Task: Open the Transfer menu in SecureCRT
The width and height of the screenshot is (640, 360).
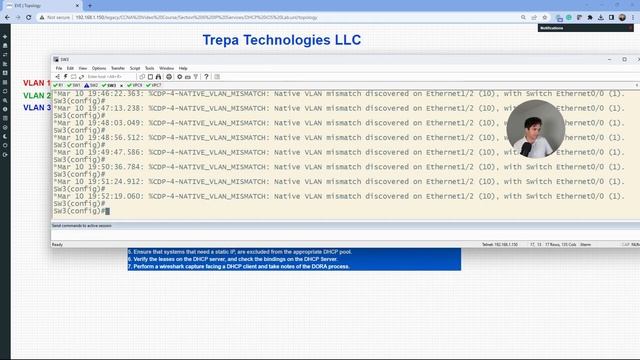Action: (118, 68)
